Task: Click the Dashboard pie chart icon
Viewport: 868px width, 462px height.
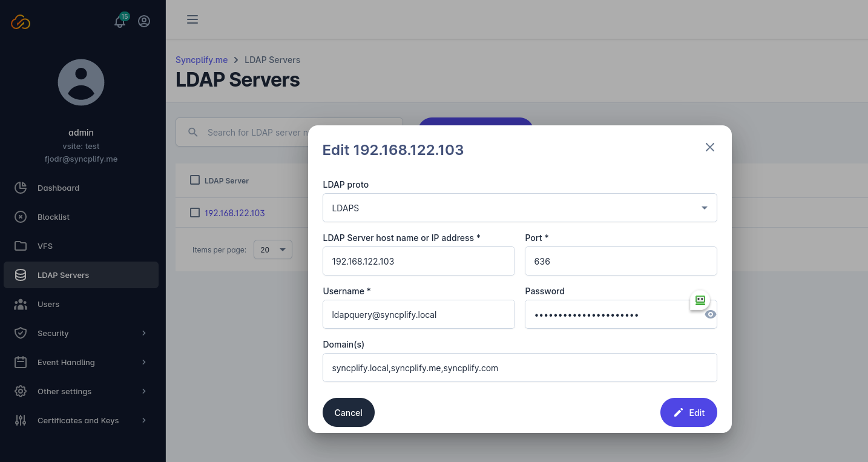Action: pos(21,188)
